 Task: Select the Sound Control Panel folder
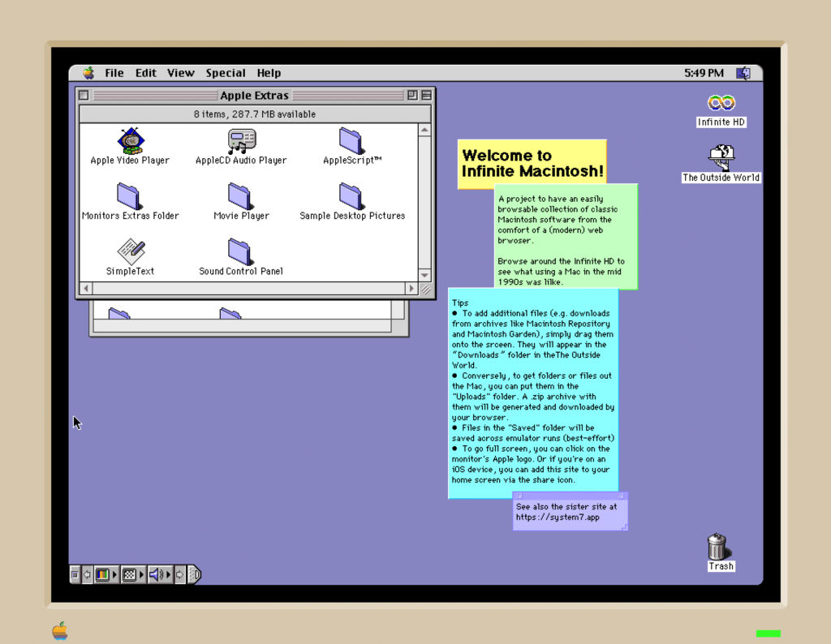pyautogui.click(x=240, y=251)
